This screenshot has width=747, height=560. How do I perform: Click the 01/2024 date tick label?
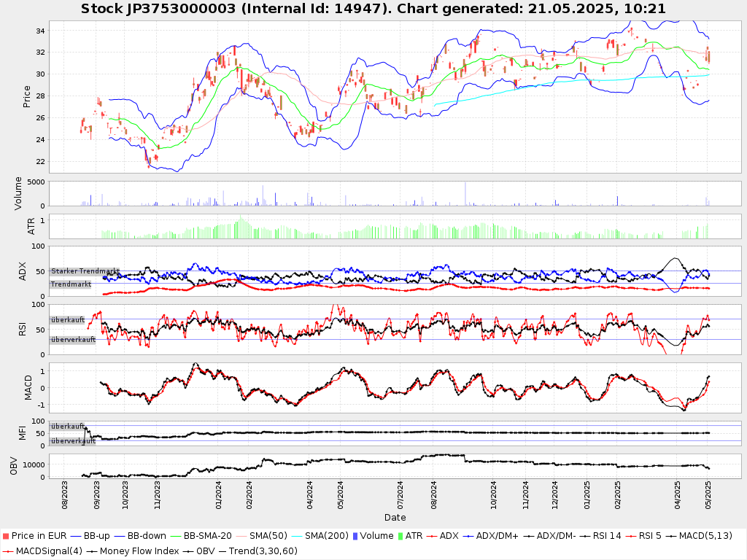click(x=218, y=495)
